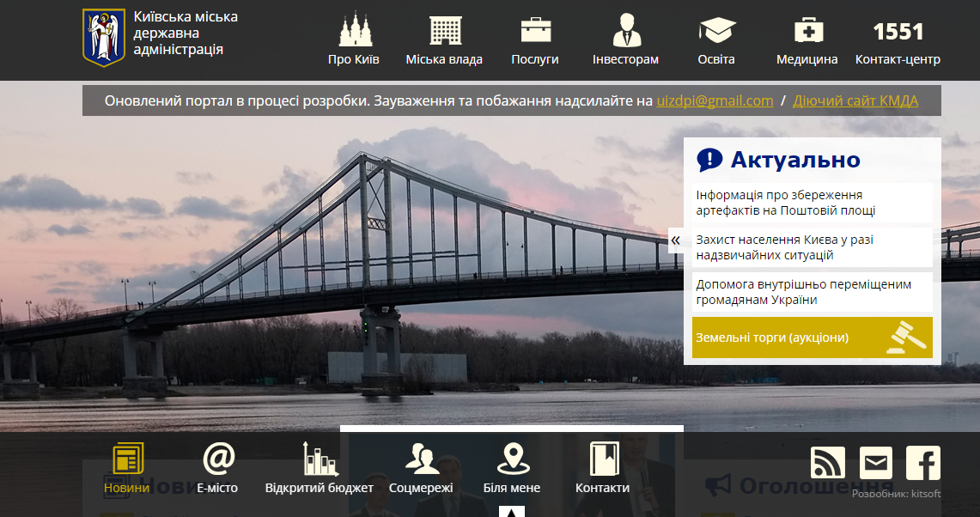Open the Facebook page icon
980x517 pixels.
point(923,463)
